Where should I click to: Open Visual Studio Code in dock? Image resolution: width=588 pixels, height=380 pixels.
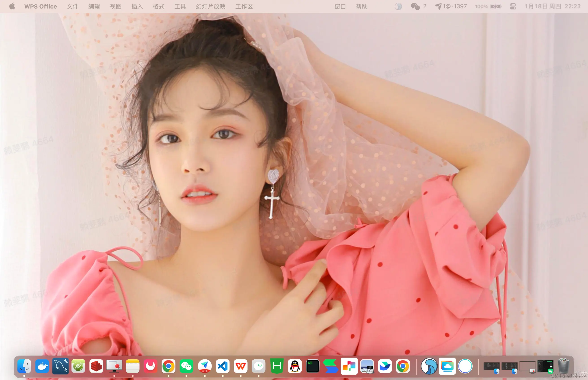223,366
